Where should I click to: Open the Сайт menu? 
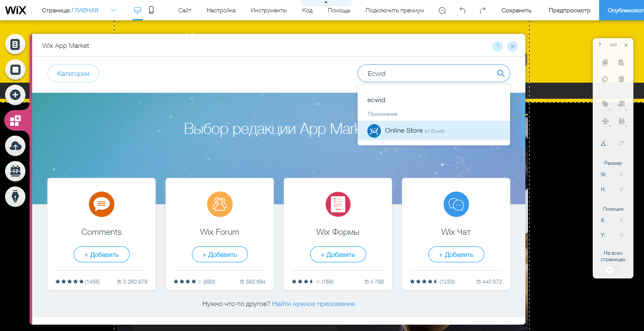(185, 10)
